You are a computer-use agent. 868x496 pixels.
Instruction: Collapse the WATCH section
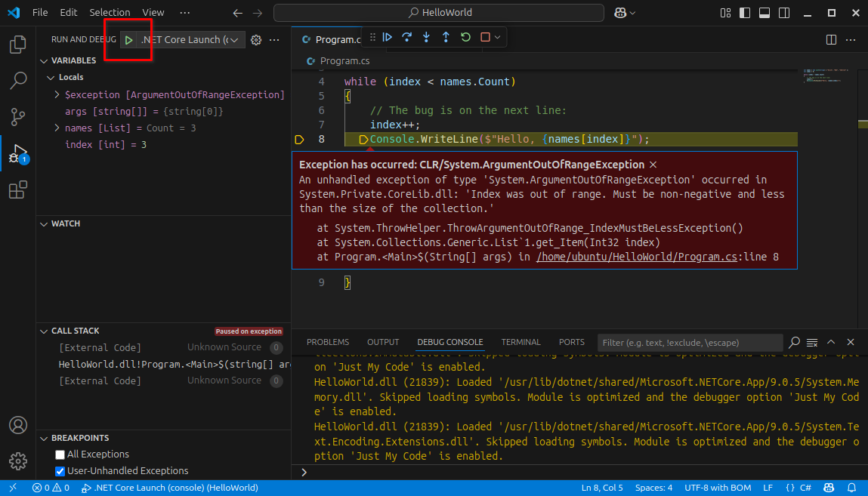(45, 224)
